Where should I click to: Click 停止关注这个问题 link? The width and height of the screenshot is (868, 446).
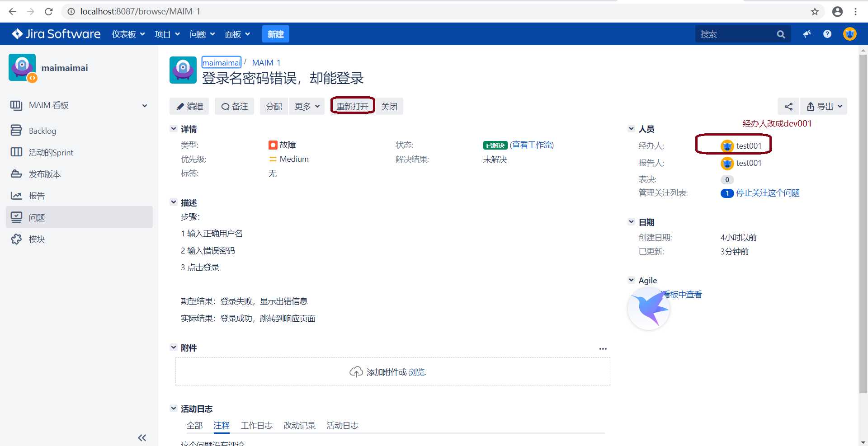click(x=768, y=193)
